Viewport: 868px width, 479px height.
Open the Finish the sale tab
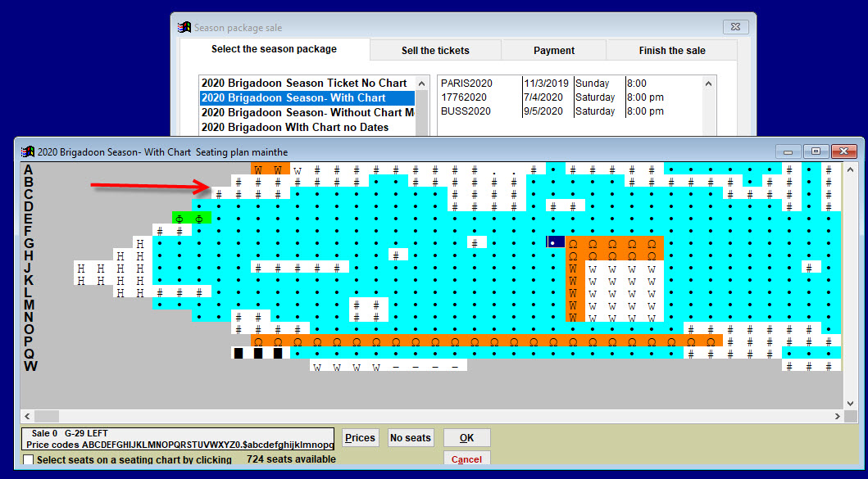pos(672,50)
